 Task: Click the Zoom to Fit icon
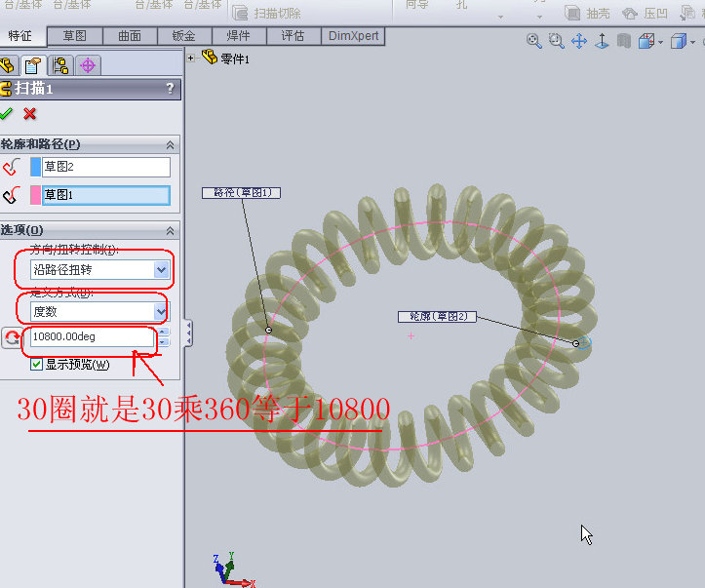pyautogui.click(x=533, y=41)
